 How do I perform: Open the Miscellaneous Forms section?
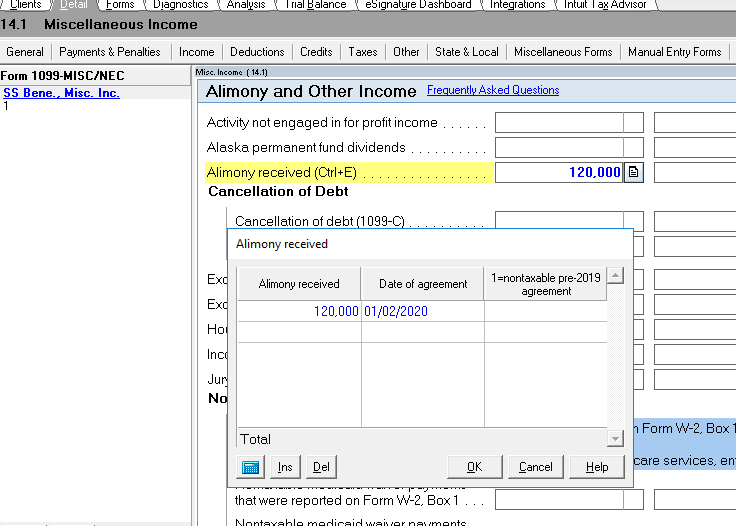point(563,52)
